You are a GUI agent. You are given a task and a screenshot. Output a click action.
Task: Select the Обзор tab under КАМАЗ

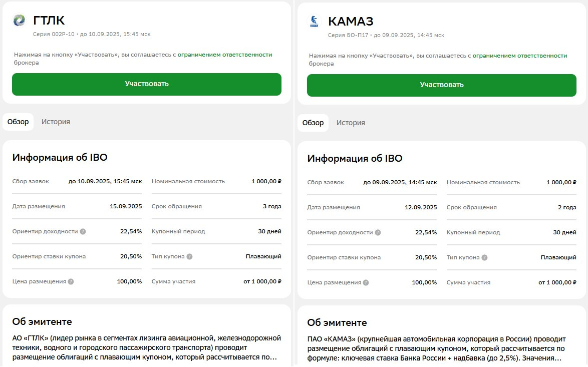(x=313, y=123)
